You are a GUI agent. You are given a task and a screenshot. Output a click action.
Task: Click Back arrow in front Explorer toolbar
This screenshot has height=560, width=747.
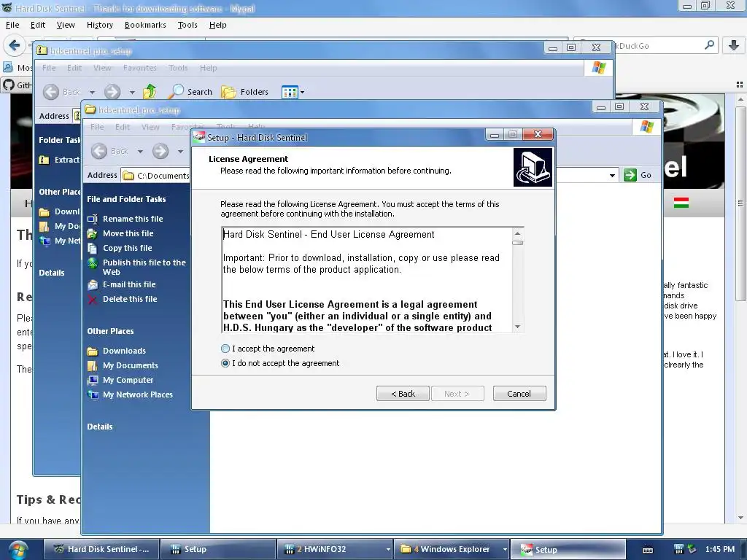point(99,151)
